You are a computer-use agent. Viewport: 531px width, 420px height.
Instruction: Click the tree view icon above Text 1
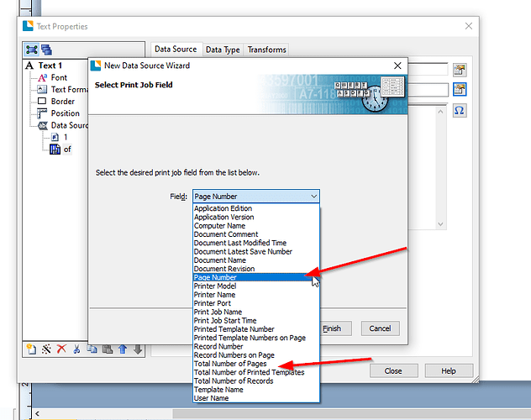[x=32, y=50]
